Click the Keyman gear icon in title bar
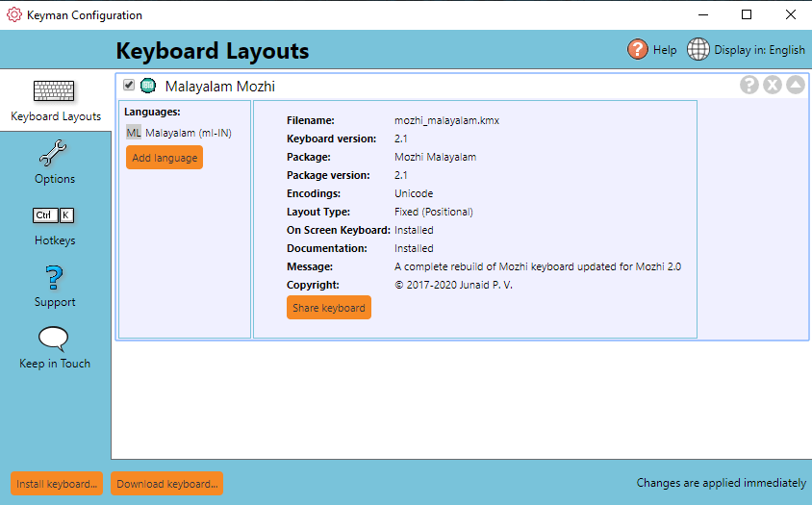 point(14,14)
